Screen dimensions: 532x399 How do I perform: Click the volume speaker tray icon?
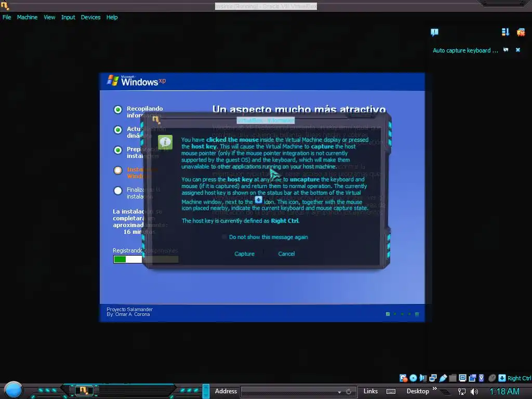pos(474,392)
